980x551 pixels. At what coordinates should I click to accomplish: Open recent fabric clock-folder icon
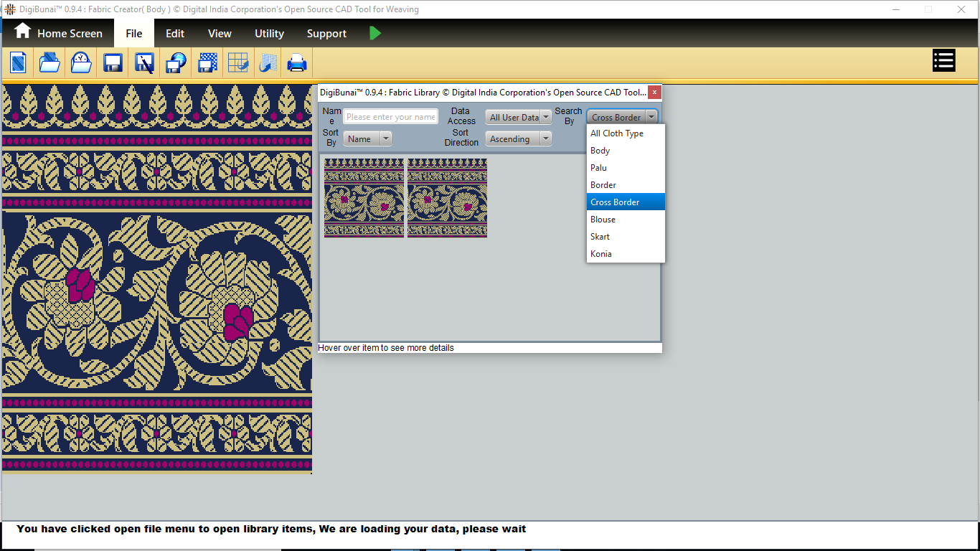[x=81, y=63]
